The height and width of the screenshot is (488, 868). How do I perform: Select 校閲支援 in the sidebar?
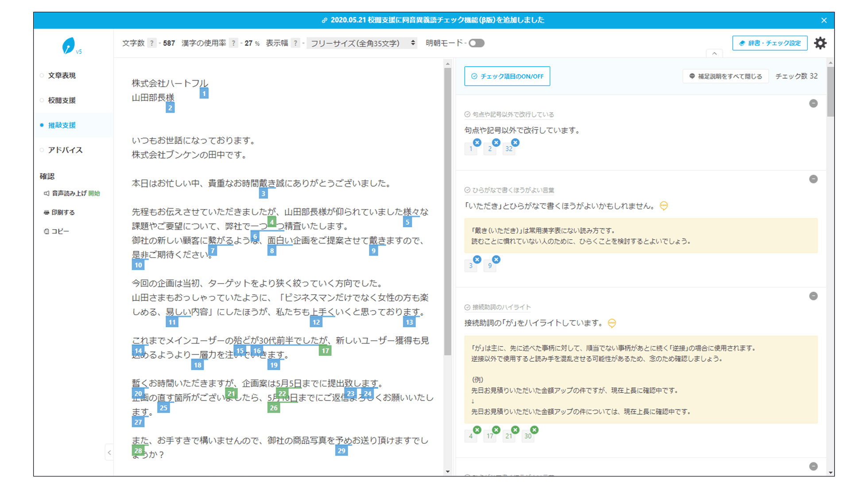point(62,100)
